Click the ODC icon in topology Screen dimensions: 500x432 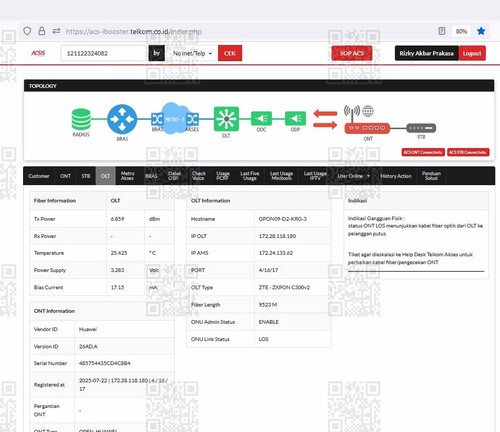[x=261, y=118]
